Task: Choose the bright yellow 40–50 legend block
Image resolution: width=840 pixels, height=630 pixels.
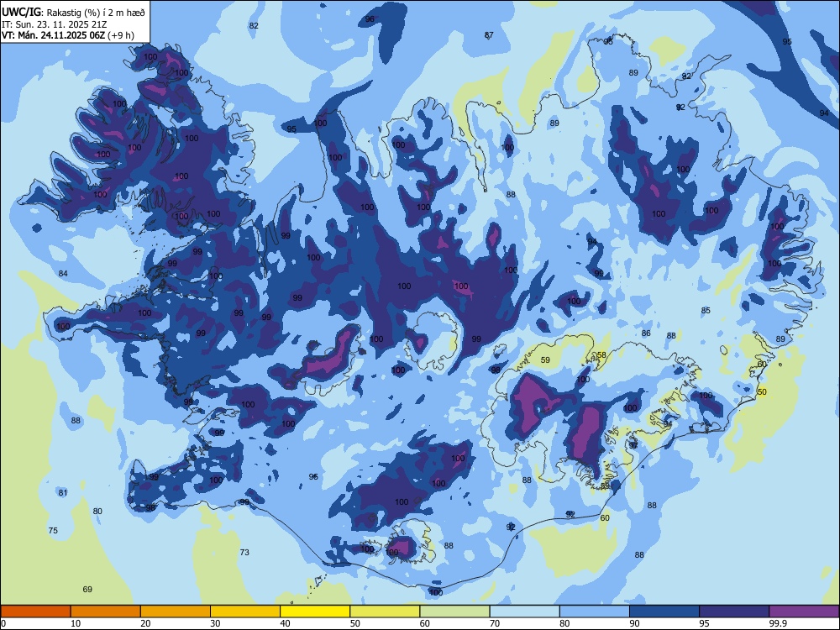Action: tap(315, 612)
